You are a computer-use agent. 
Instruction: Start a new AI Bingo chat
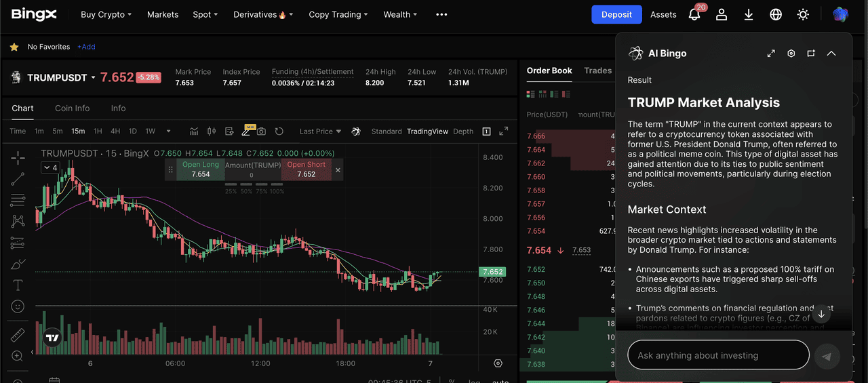[x=811, y=54]
